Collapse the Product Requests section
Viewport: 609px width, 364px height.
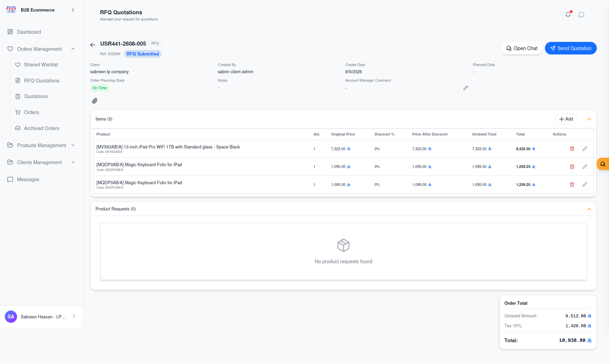click(x=589, y=209)
